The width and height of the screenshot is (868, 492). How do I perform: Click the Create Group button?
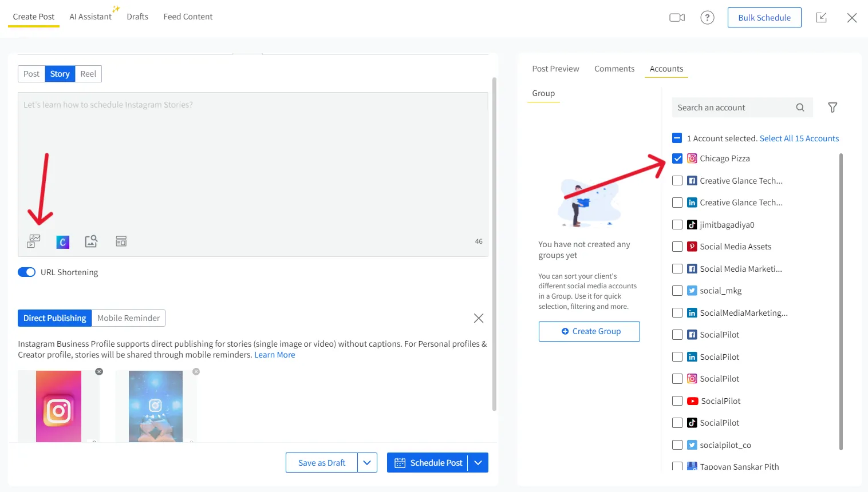589,331
